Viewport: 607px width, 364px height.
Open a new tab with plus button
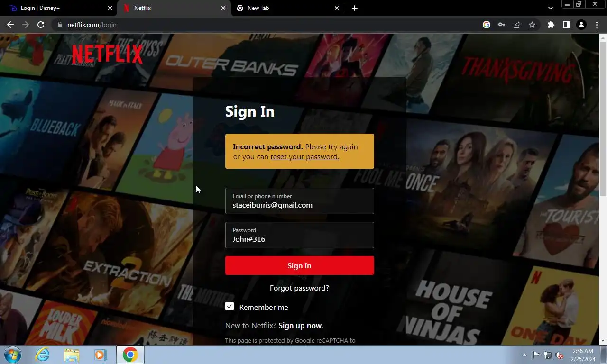pyautogui.click(x=355, y=8)
